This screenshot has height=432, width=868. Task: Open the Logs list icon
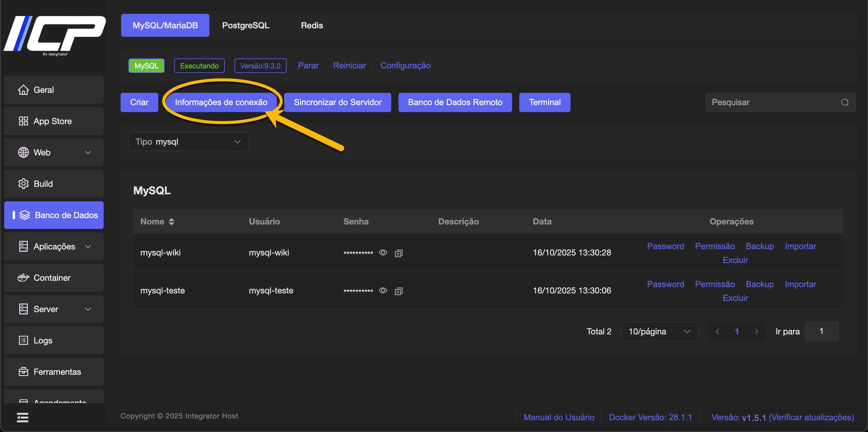coord(23,340)
